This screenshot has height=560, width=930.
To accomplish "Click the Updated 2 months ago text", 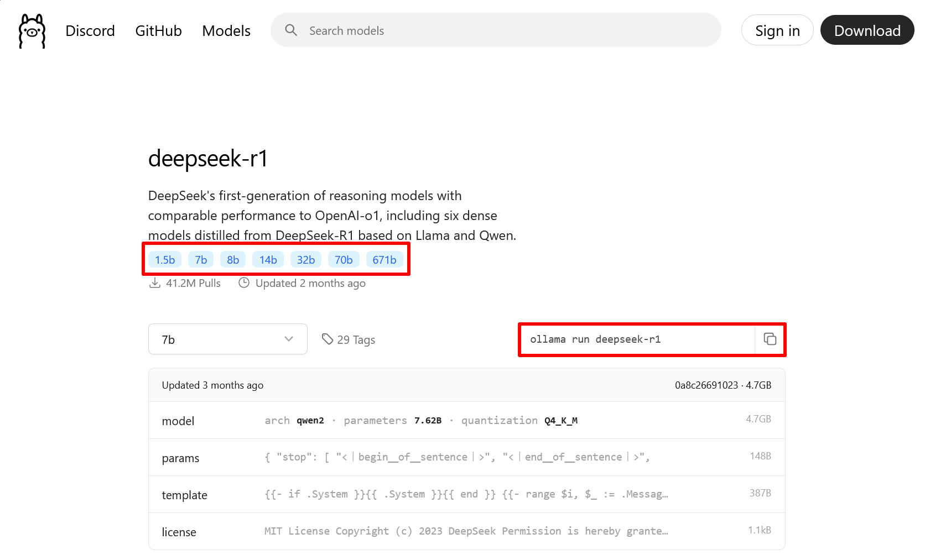I will click(x=310, y=283).
